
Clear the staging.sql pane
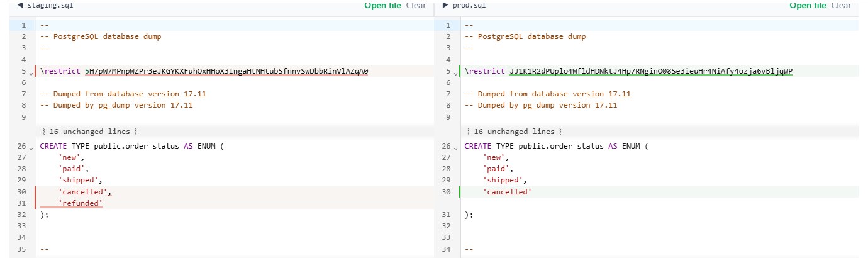click(416, 5)
